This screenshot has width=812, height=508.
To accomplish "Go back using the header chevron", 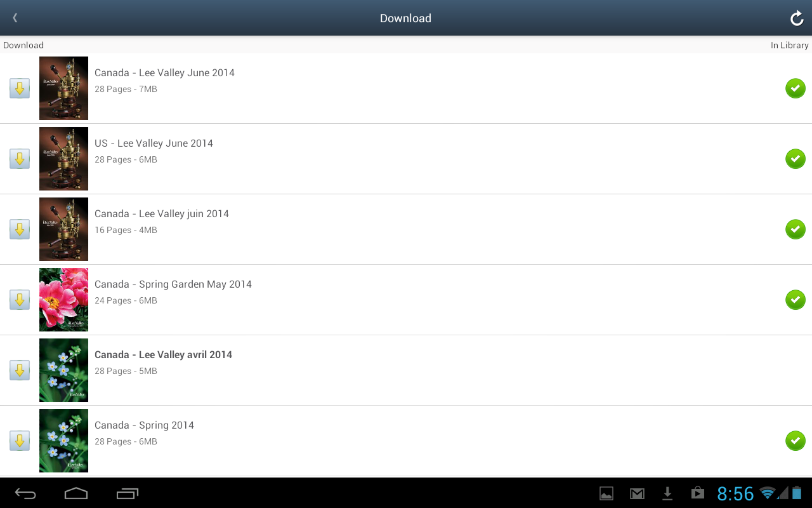I will coord(15,18).
